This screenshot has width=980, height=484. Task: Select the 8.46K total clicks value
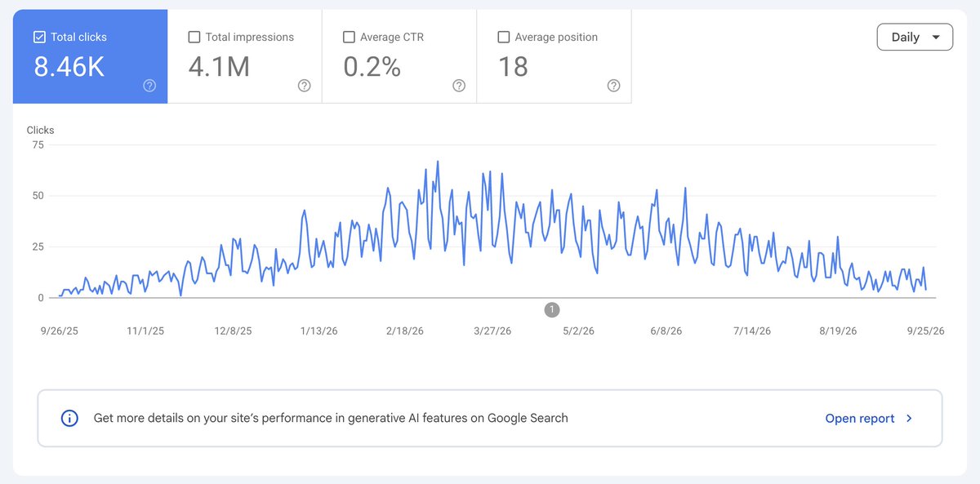tap(69, 67)
